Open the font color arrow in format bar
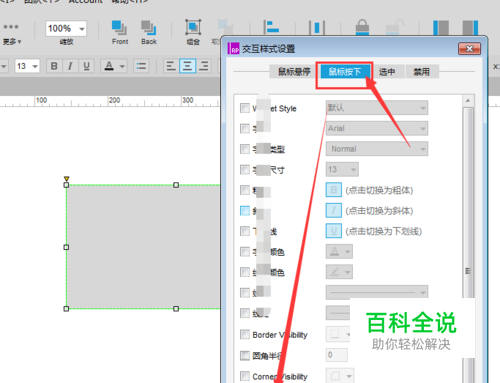Viewport: 500px width, 383px height. pyautogui.click(x=122, y=66)
